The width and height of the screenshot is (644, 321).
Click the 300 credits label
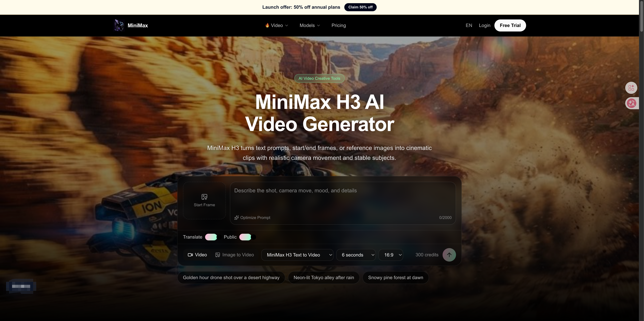pyautogui.click(x=427, y=255)
